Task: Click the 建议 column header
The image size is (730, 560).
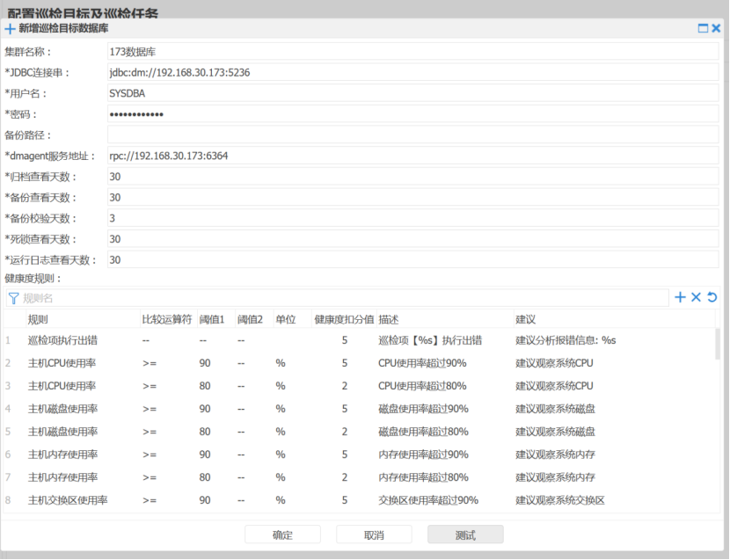Action: 614,319
